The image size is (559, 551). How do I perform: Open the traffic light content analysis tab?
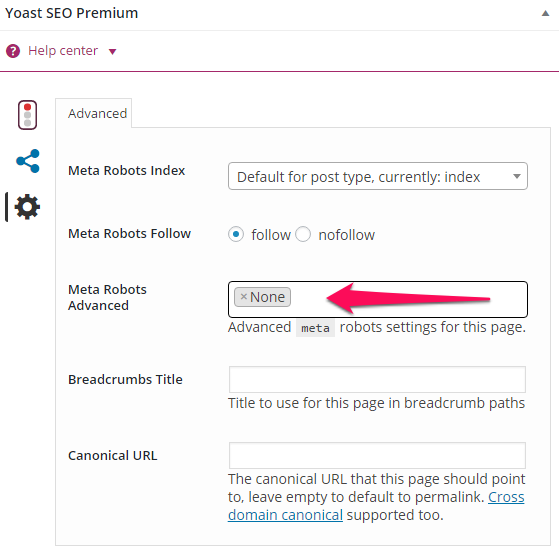click(27, 115)
